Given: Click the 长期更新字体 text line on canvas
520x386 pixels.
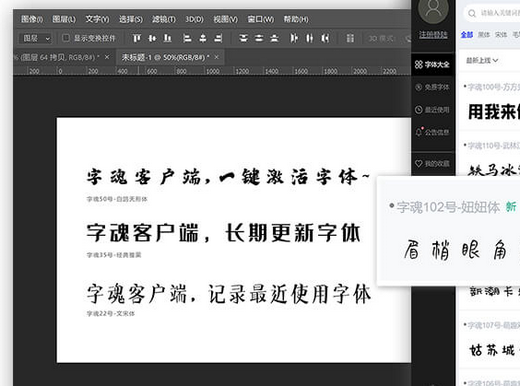Looking at the screenshot, I should [x=223, y=233].
